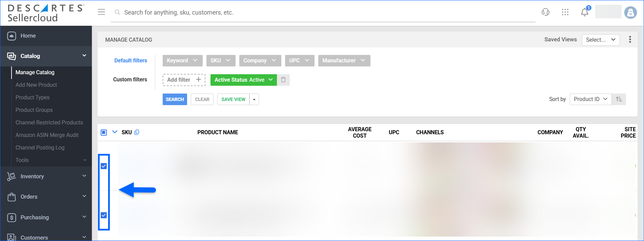Viewport: 644px width, 241px height.
Task: Toggle the select-all checkbox in table header
Action: click(104, 132)
